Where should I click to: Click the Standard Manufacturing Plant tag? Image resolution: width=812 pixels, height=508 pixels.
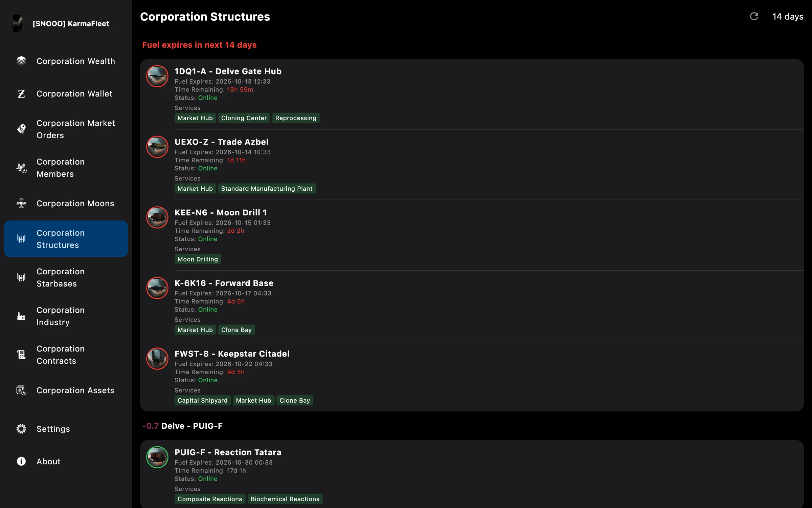pyautogui.click(x=267, y=189)
